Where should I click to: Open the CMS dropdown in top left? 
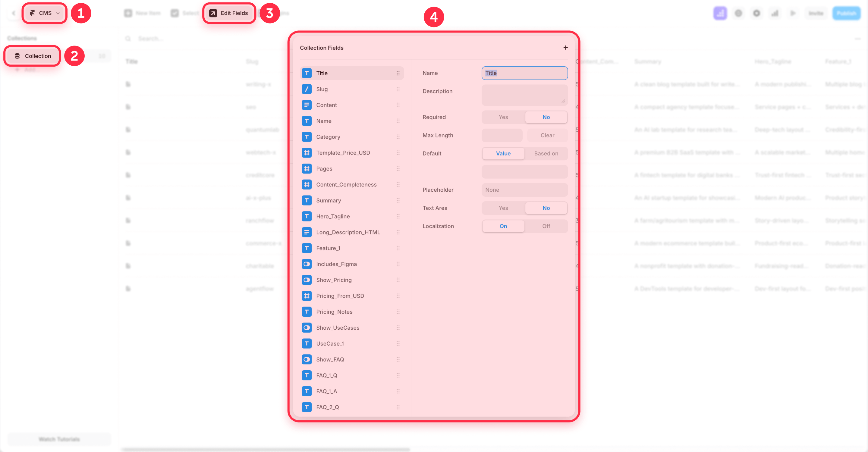44,13
